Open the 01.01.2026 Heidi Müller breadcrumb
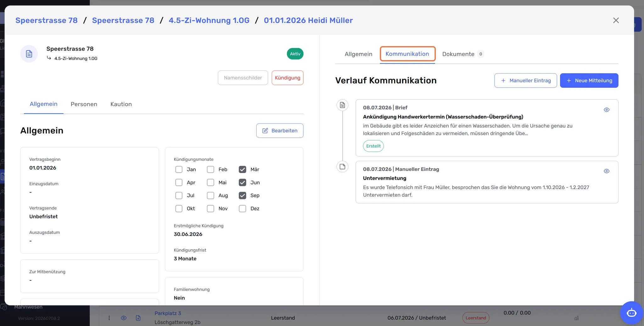The height and width of the screenshot is (326, 644). [x=308, y=20]
